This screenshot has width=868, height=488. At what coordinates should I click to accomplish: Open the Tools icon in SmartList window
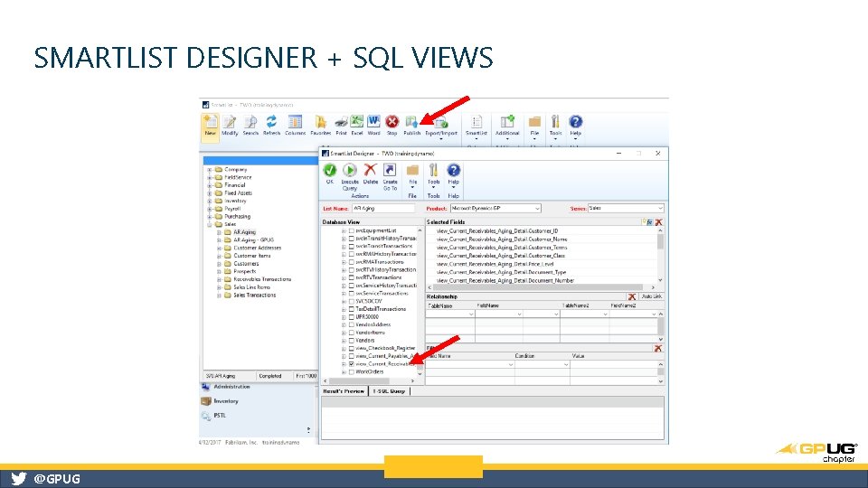[x=555, y=122]
